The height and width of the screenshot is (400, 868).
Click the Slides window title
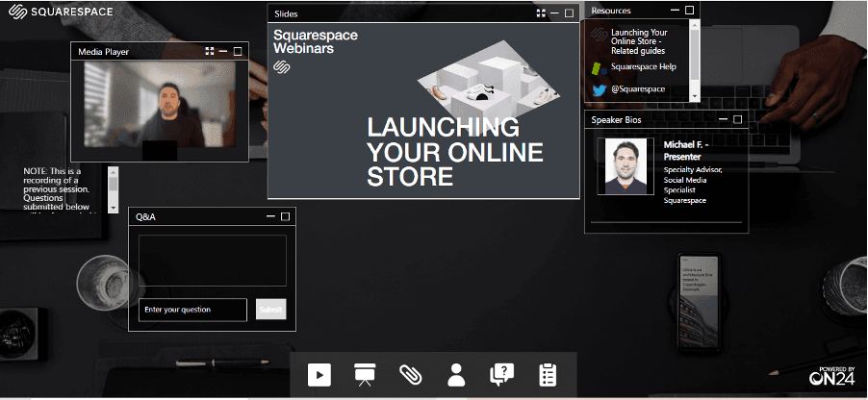tap(286, 13)
